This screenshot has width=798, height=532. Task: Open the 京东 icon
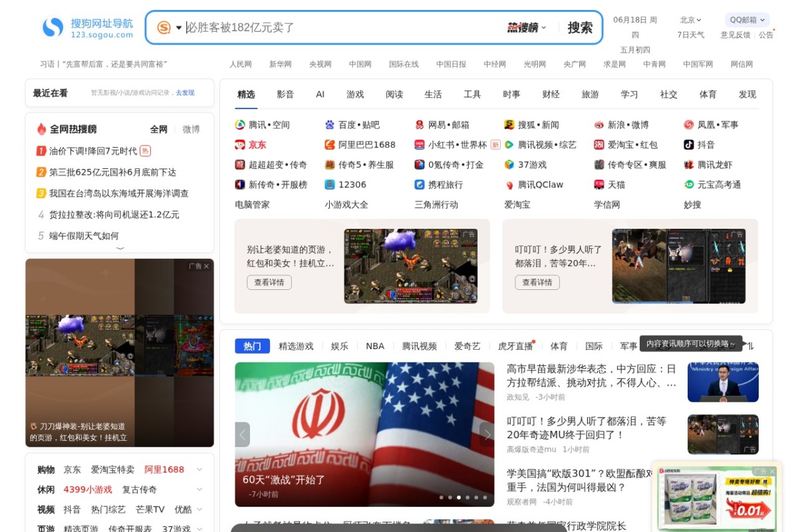(240, 144)
